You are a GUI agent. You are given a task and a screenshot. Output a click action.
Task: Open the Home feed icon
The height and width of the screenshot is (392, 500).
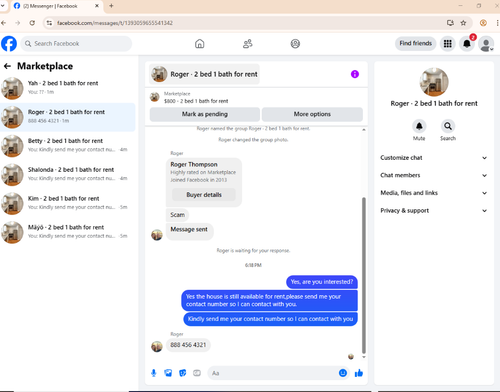(x=200, y=44)
